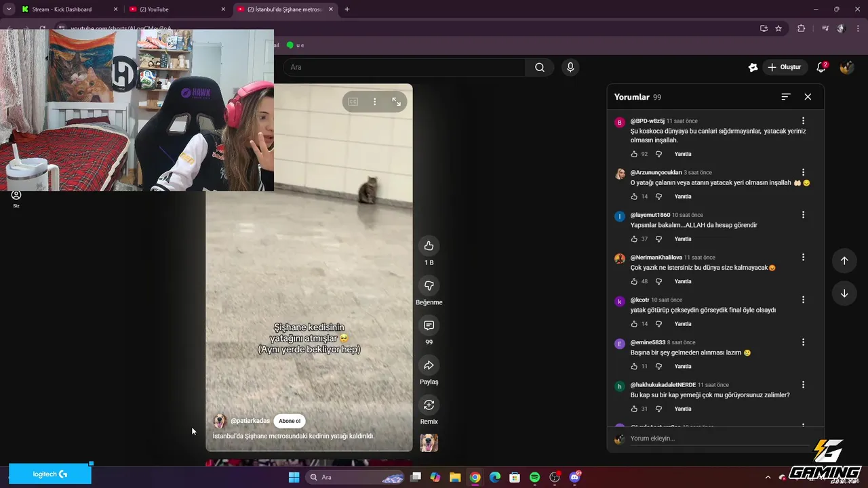868x488 pixels.
Task: Reply to @layemut1860 comment
Action: click(x=683, y=239)
